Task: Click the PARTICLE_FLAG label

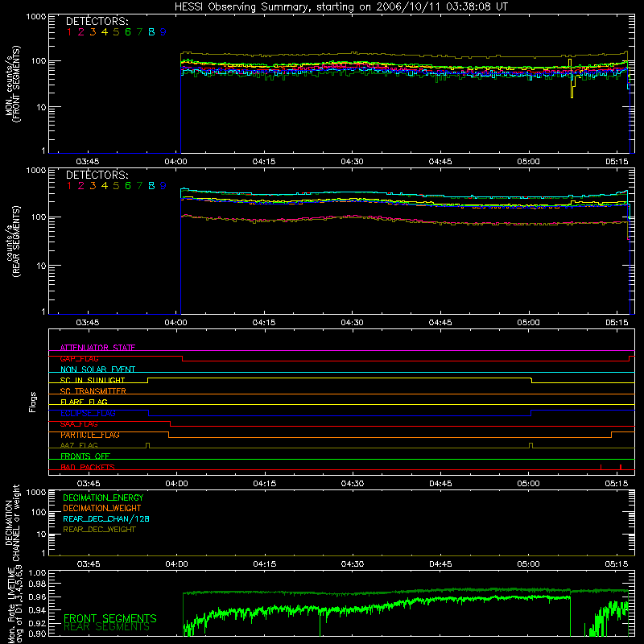Action: point(90,435)
